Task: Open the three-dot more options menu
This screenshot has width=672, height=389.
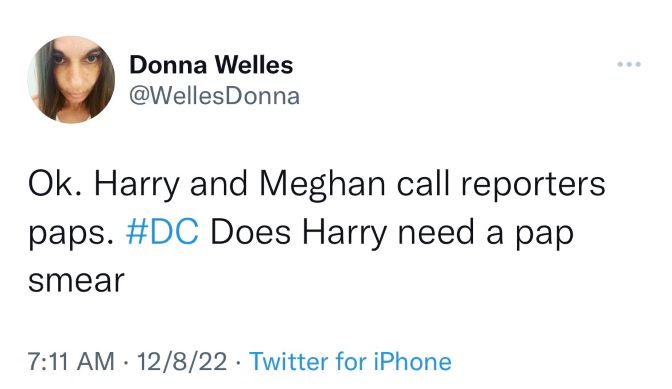Action: click(x=629, y=65)
